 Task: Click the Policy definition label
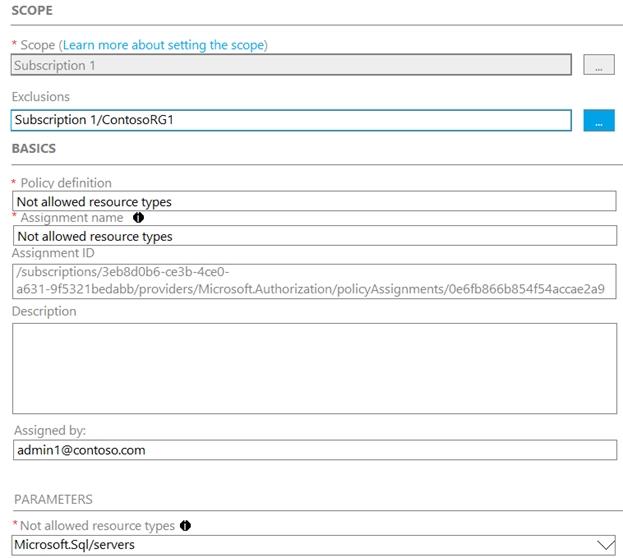[66, 183]
